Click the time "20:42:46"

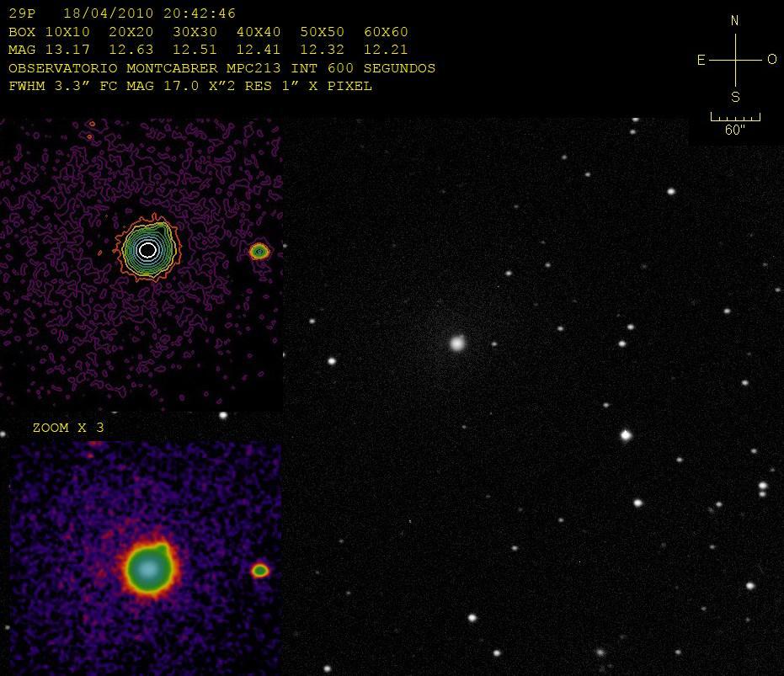pyautogui.click(x=199, y=13)
